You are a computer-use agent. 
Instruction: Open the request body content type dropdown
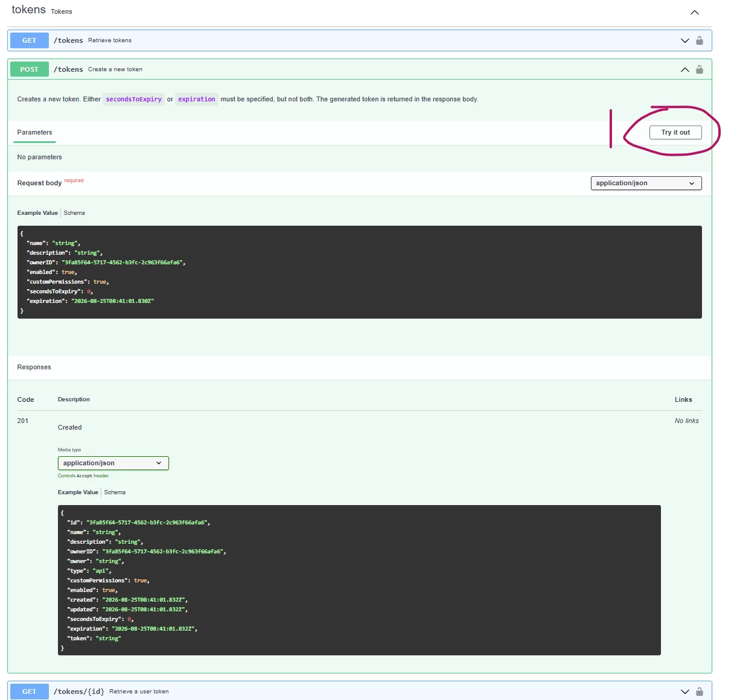pyautogui.click(x=646, y=183)
